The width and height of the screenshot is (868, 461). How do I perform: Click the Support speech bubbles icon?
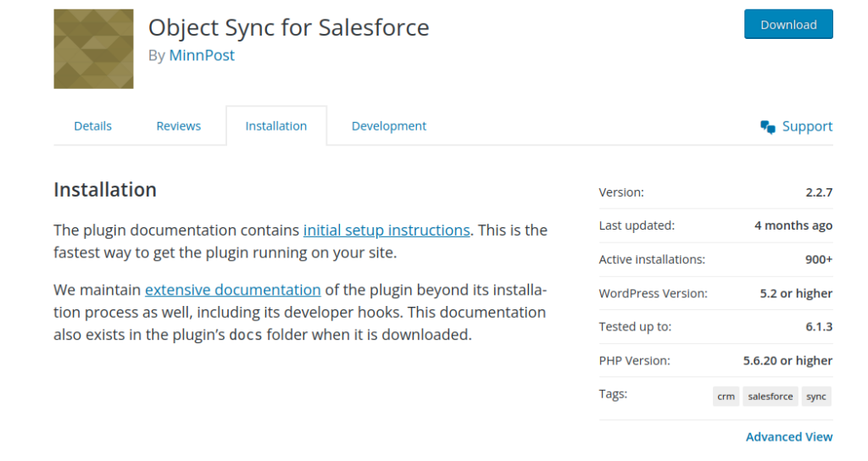[x=768, y=127]
